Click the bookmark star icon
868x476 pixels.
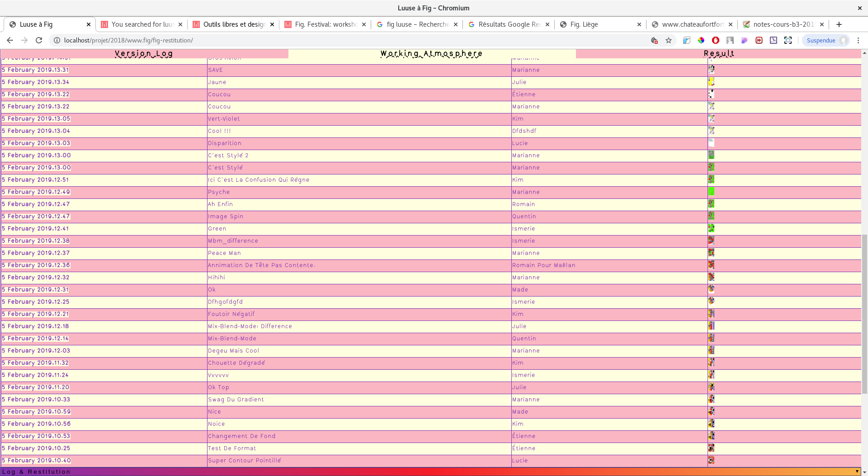pos(669,41)
